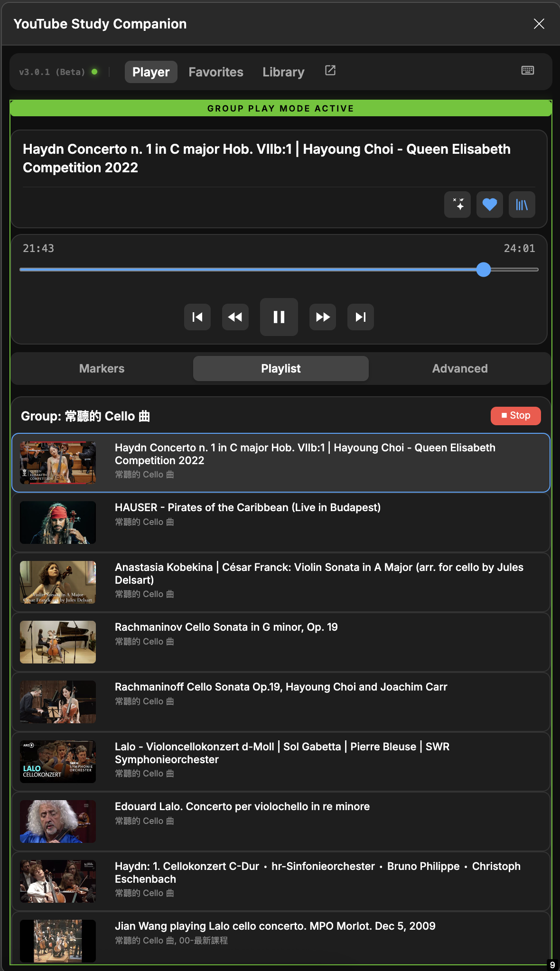Switch to the Advanced tab
Viewport: 560px width, 971px height.
pyautogui.click(x=459, y=369)
